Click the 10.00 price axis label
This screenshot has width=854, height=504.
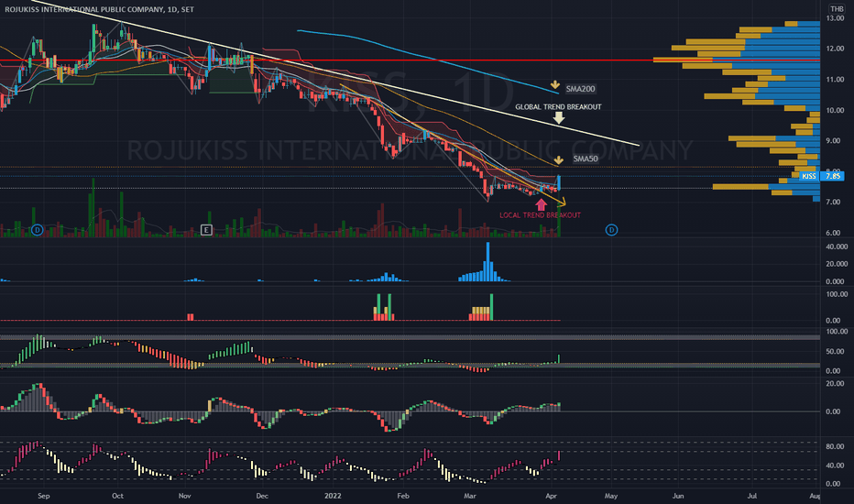[835, 110]
